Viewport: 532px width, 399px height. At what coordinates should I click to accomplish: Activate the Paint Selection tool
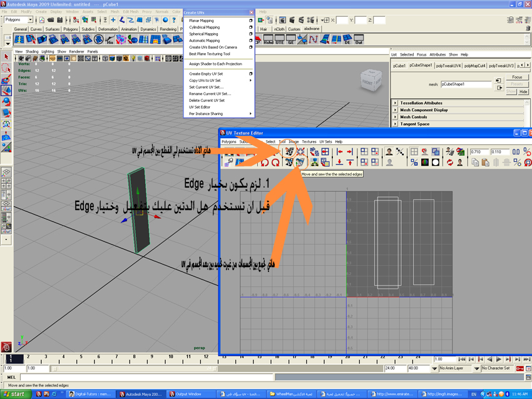6,79
